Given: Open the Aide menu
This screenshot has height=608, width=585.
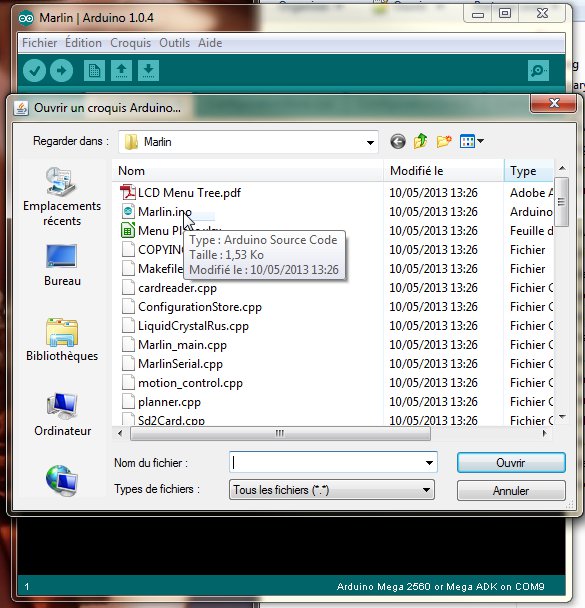Looking at the screenshot, I should coord(210,43).
